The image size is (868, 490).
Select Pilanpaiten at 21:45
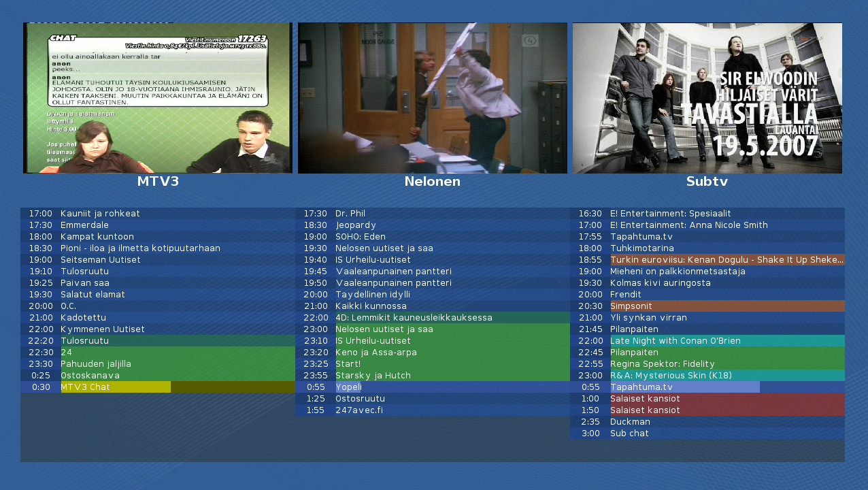(707, 329)
